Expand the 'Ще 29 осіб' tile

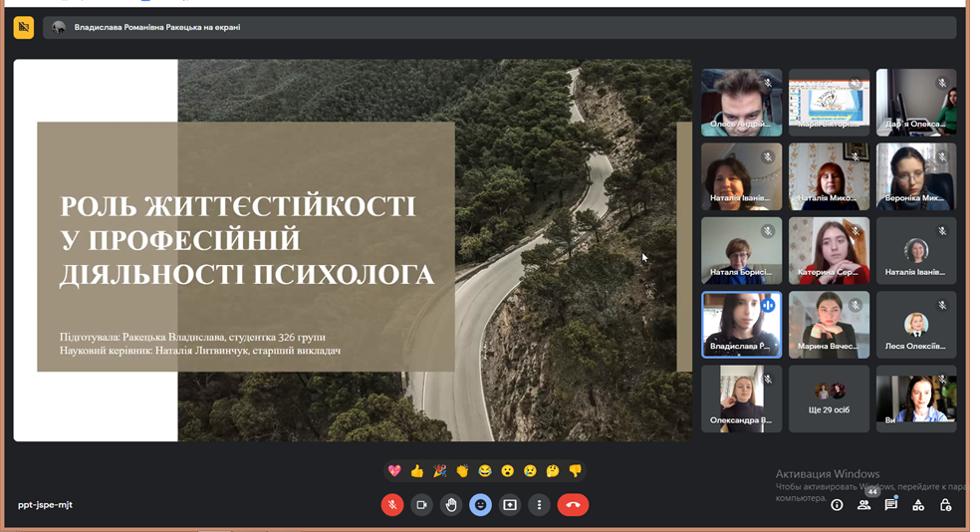point(829,399)
